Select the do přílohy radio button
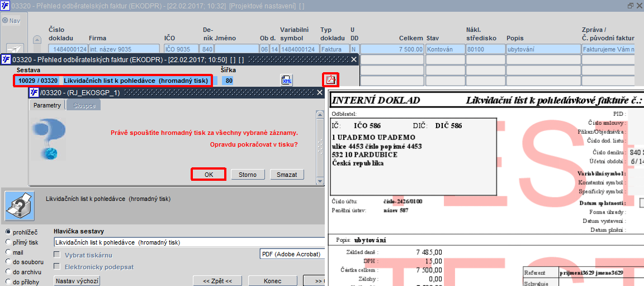Screen dimensions: 644x286 (x=8, y=282)
